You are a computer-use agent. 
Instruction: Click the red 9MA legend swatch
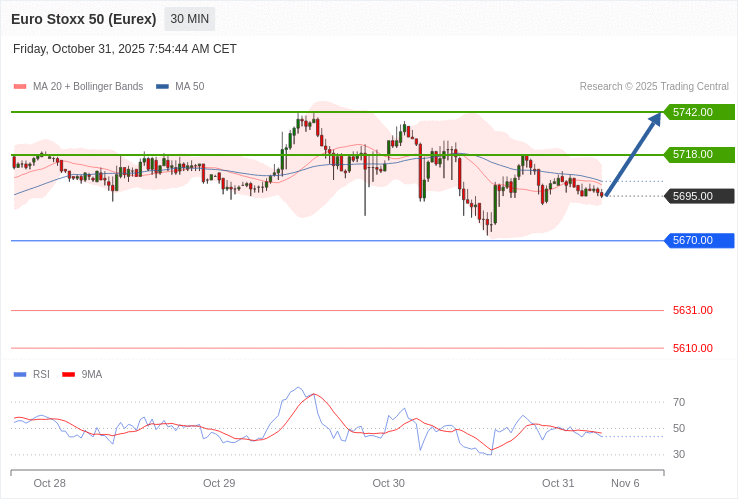click(x=69, y=375)
